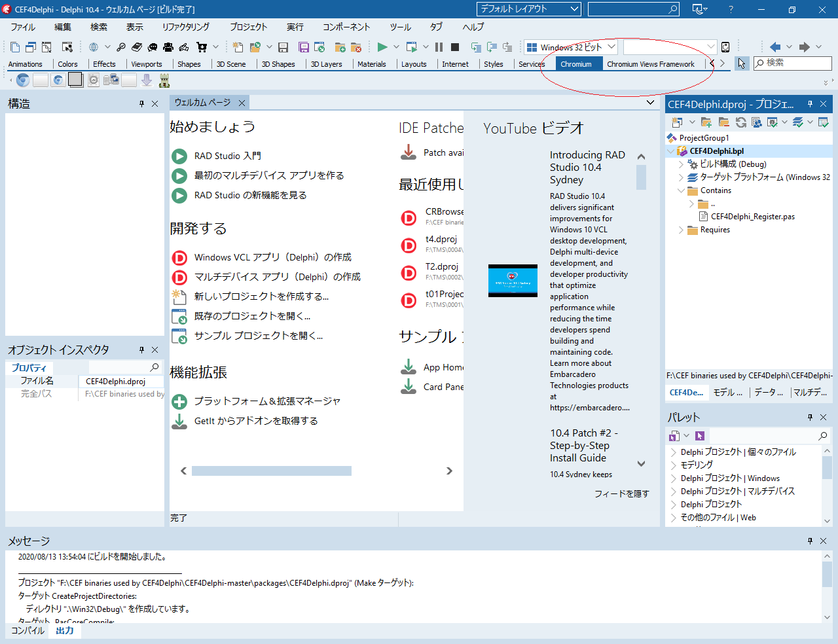Click the globe browser icon in toolbar
This screenshot has height=644, width=838.
point(94,47)
